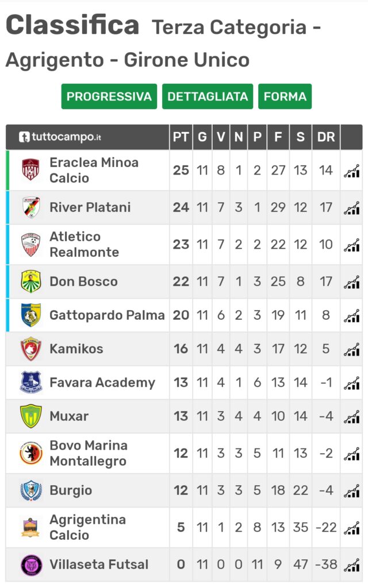Screen dimensions: 368x588
Task: Click tuttocampo.it logo in table header
Action: (60, 137)
